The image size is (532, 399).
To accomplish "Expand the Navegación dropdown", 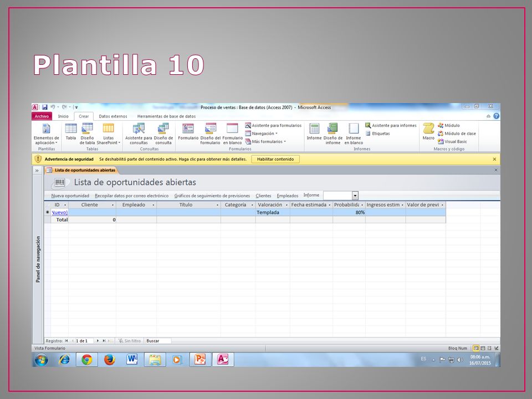I will click(x=261, y=134).
